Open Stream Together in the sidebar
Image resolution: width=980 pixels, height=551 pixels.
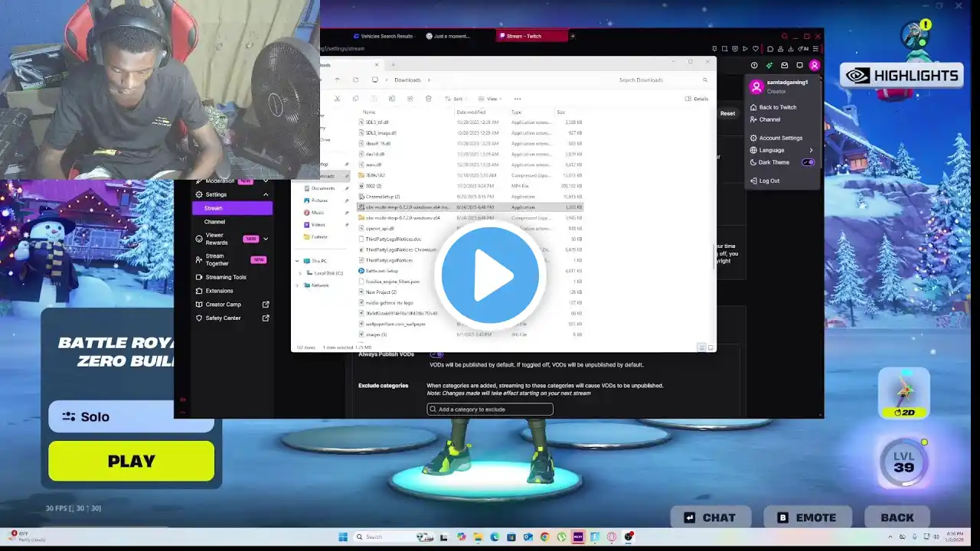tap(230, 259)
